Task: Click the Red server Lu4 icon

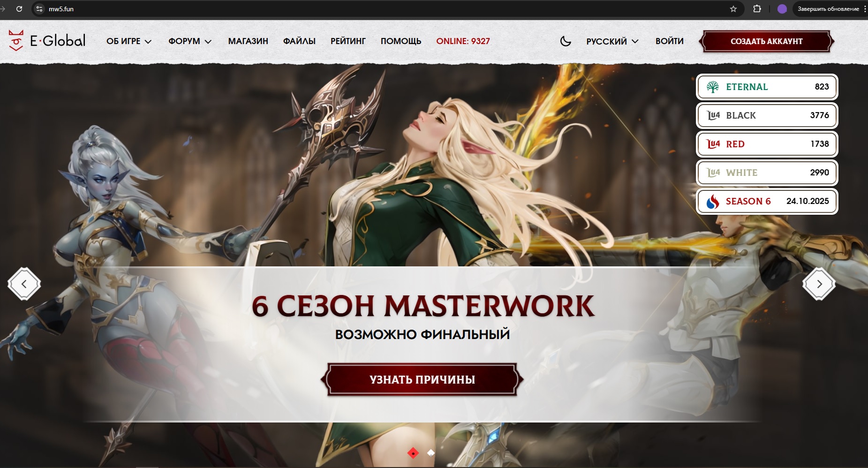Action: pyautogui.click(x=713, y=144)
